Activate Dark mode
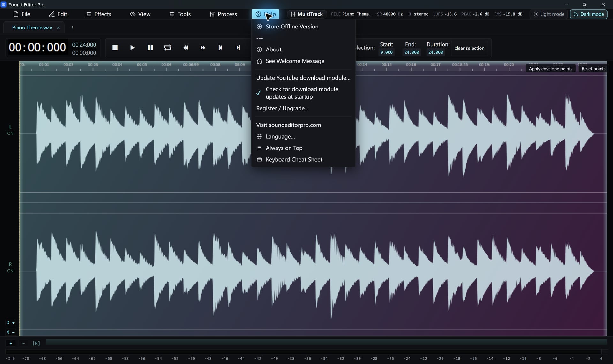Viewport: 613px width, 364px height. coord(588,14)
